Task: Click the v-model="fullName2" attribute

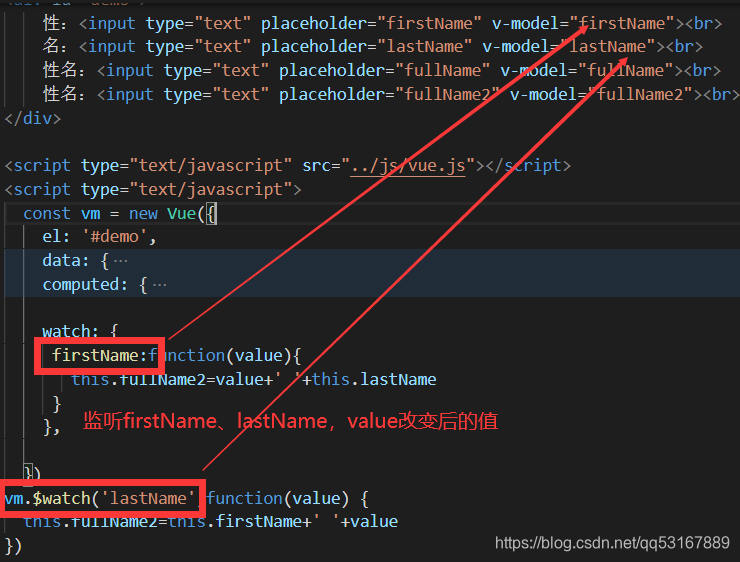Action: 601,94
